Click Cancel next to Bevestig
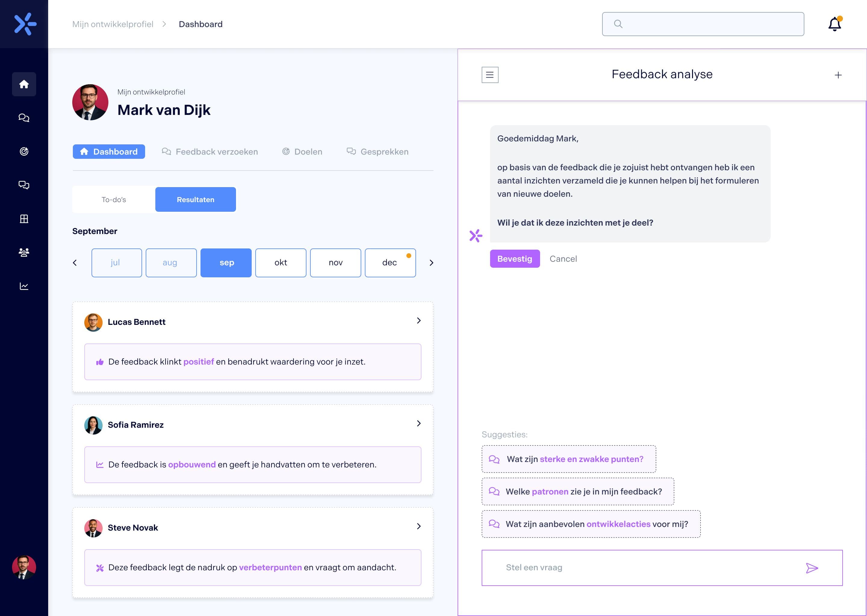Screen dimensions: 867x616 [x=563, y=258]
